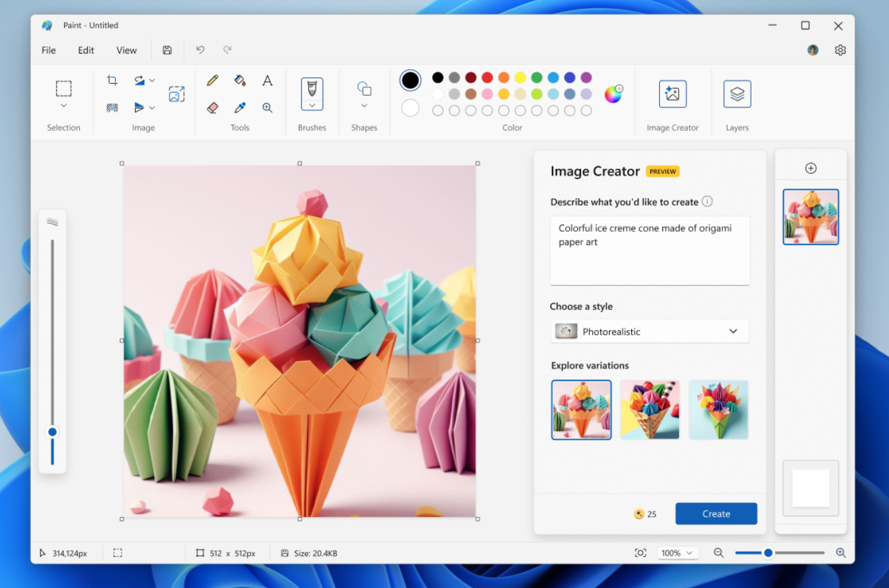
Task: Select the first origami variation thumbnail
Action: [581, 410]
